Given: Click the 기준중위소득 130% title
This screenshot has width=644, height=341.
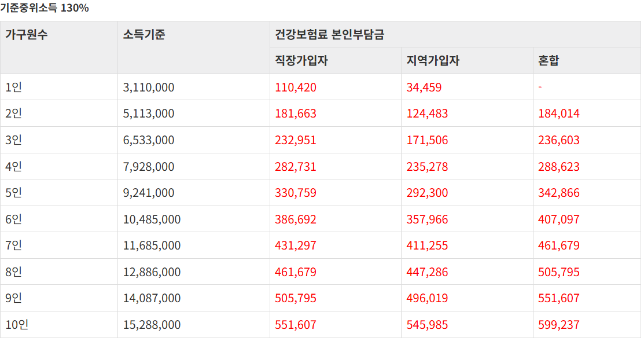Looking at the screenshot, I should pos(45,8).
